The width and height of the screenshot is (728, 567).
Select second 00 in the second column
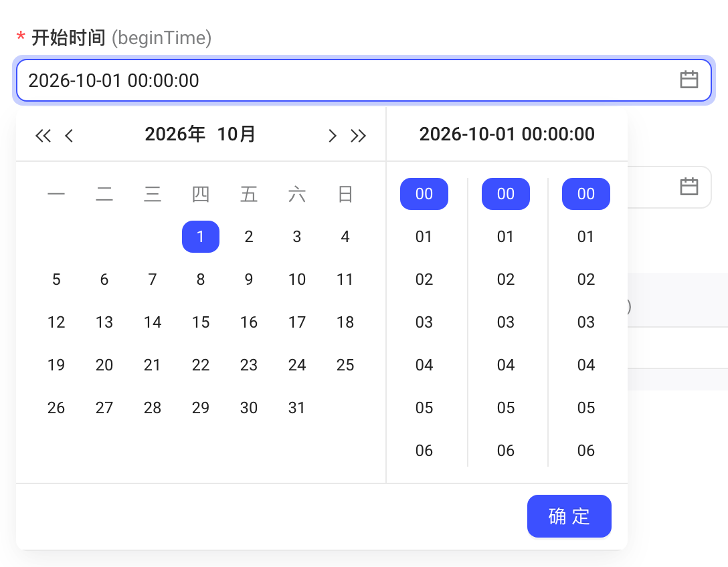[x=586, y=194]
